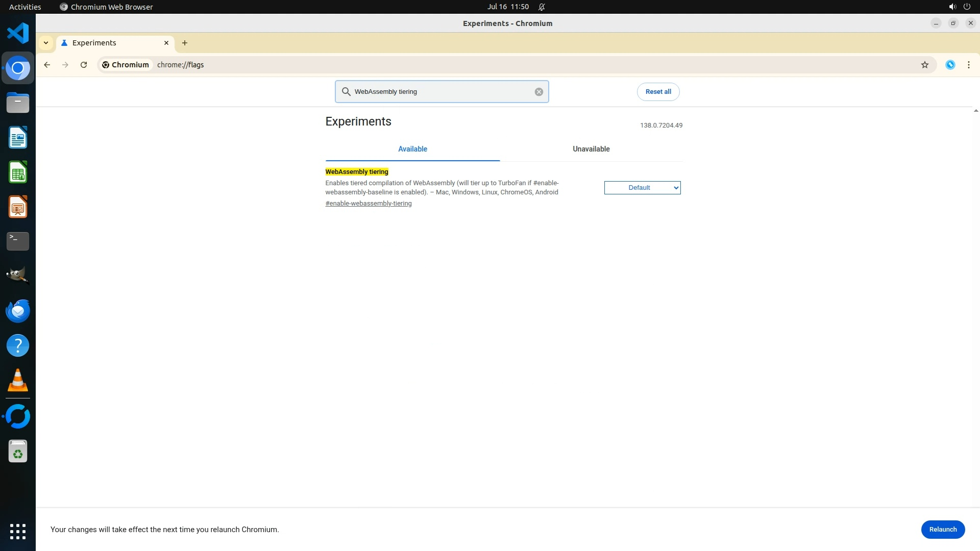
Task: Close the Experiments tab
Action: click(x=166, y=43)
